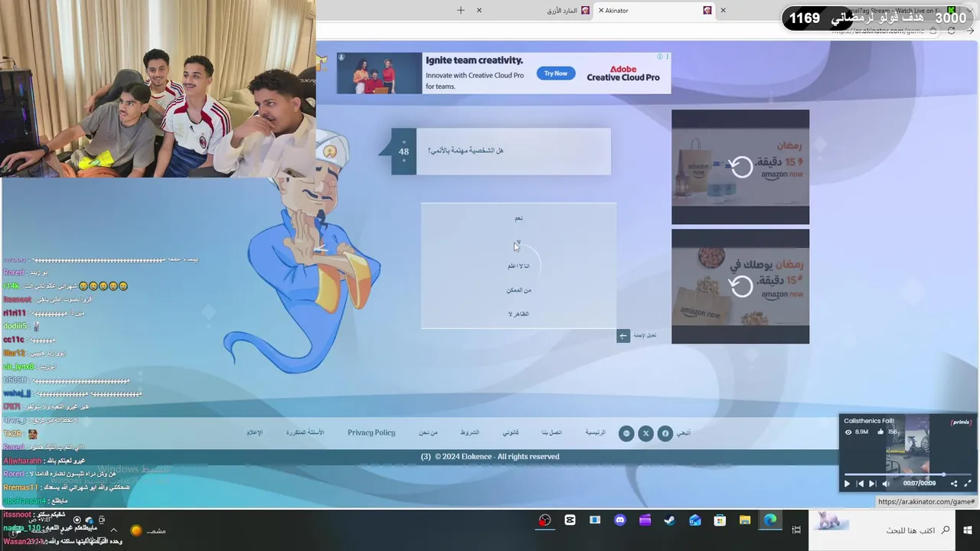
Task: Open the الأسئلة المتكررة footer link
Action: 305,432
